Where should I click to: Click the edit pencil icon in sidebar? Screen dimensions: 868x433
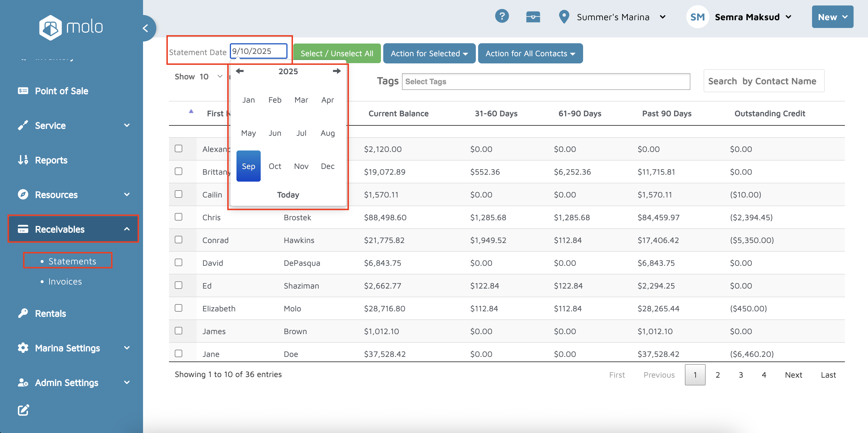(x=23, y=410)
